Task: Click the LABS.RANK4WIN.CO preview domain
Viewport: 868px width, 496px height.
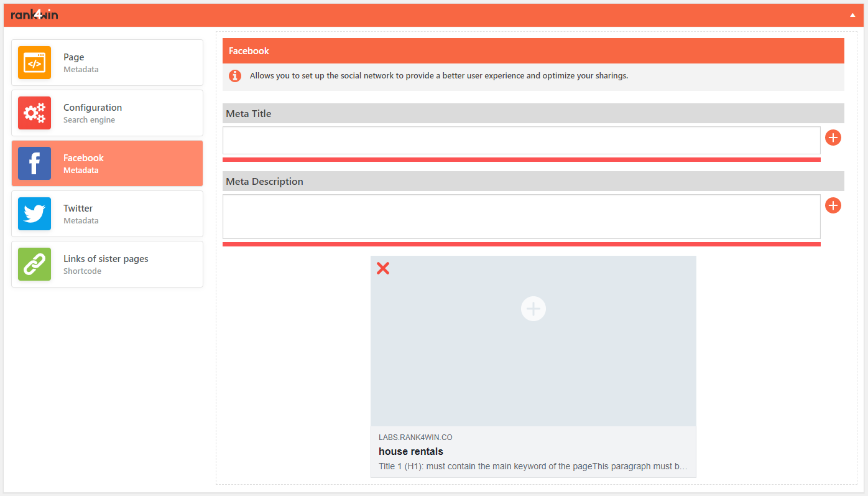Action: tap(415, 438)
